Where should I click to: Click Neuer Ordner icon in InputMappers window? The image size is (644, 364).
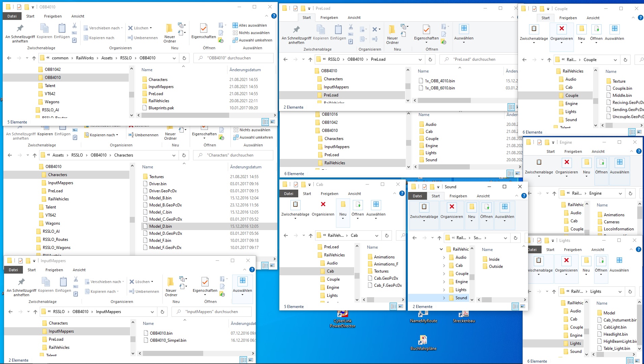click(171, 282)
